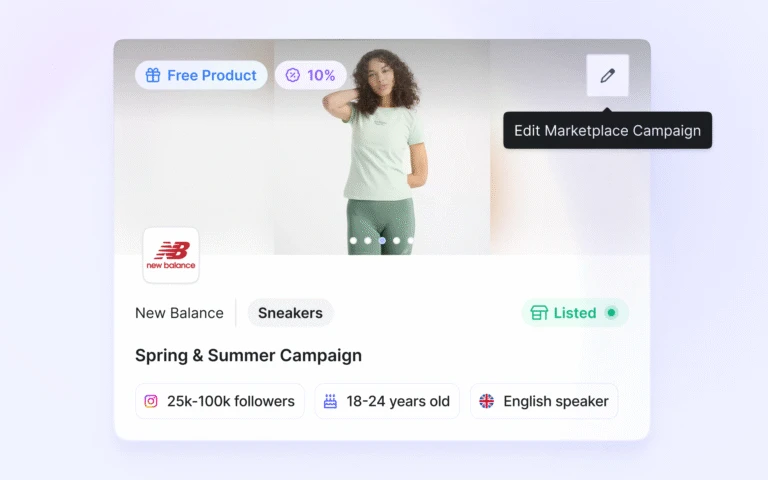Select the first carousel dot
Screen dimensions: 768x480
(x=353, y=240)
